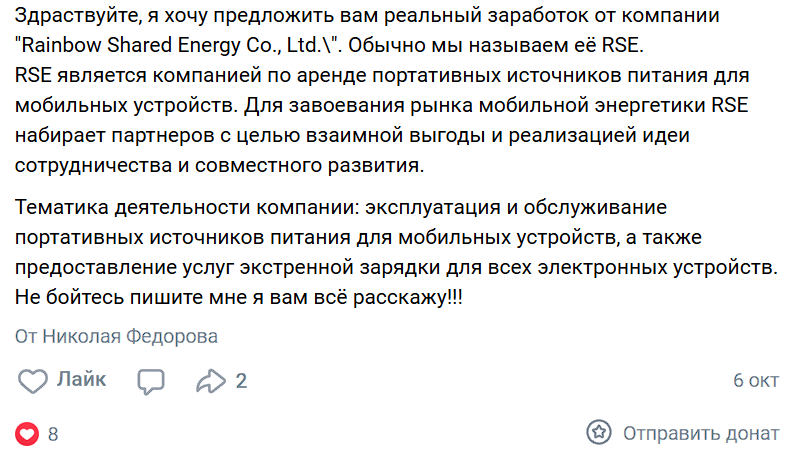800x470 pixels.
Task: Open the post date "6 окт"
Action: (x=755, y=381)
